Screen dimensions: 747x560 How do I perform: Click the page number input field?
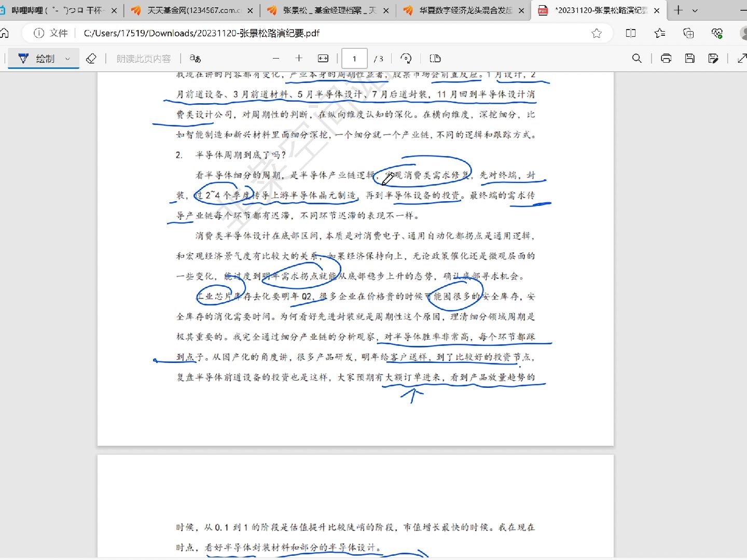pos(355,59)
